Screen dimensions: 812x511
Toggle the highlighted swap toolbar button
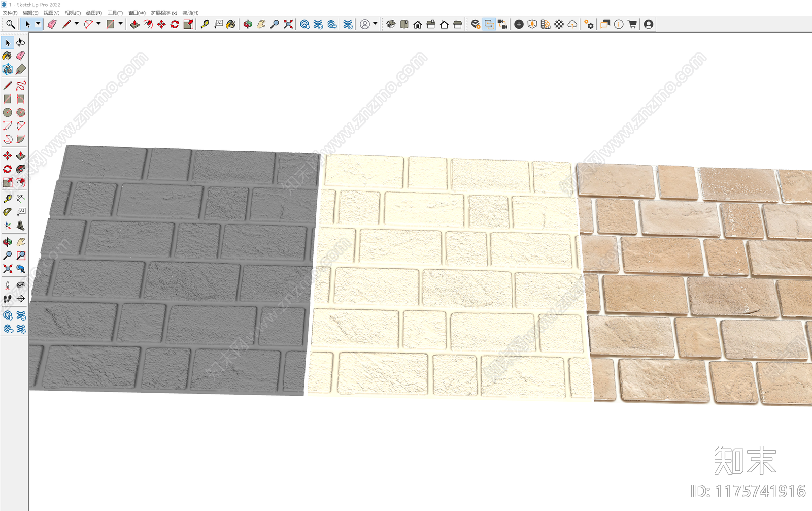[489, 24]
